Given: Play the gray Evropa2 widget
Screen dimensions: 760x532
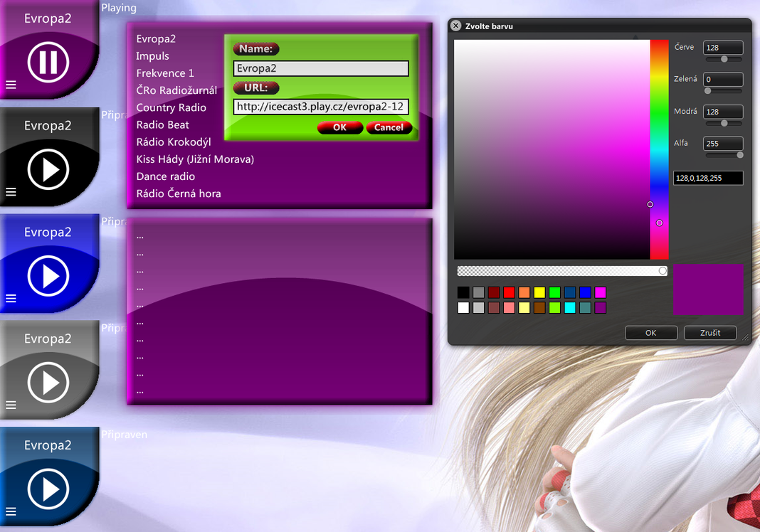Looking at the screenshot, I should 48,382.
